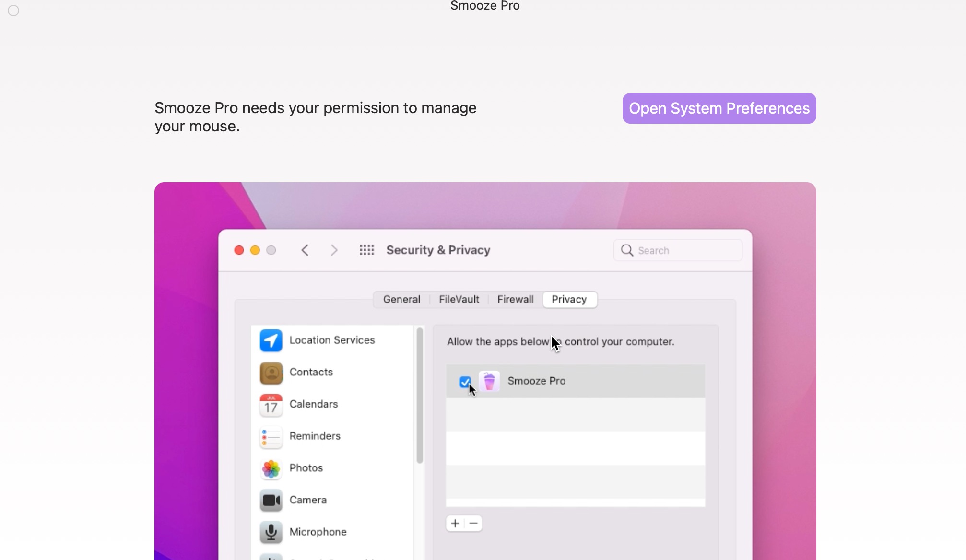Open the Firewall tab
The height and width of the screenshot is (560, 966).
tap(515, 299)
